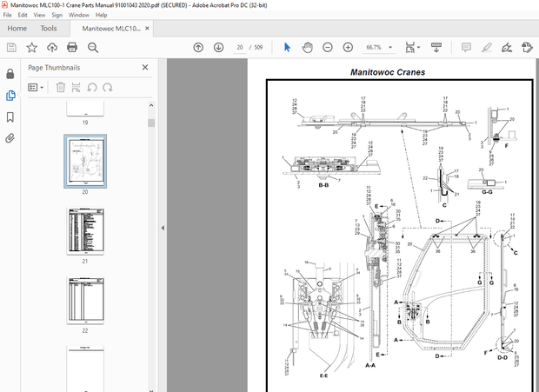Close the Manitowoc document tab
The width and height of the screenshot is (539, 392).
(x=147, y=29)
